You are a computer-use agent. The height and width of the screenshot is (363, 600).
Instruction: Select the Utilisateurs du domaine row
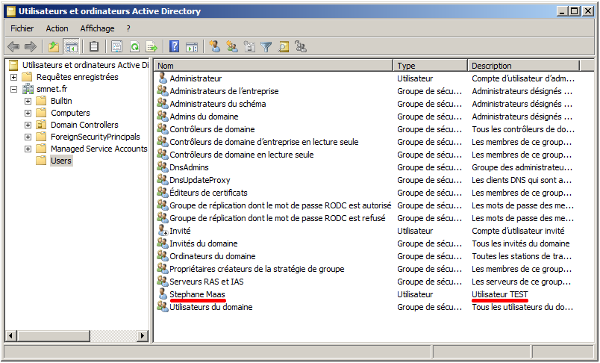pos(211,307)
